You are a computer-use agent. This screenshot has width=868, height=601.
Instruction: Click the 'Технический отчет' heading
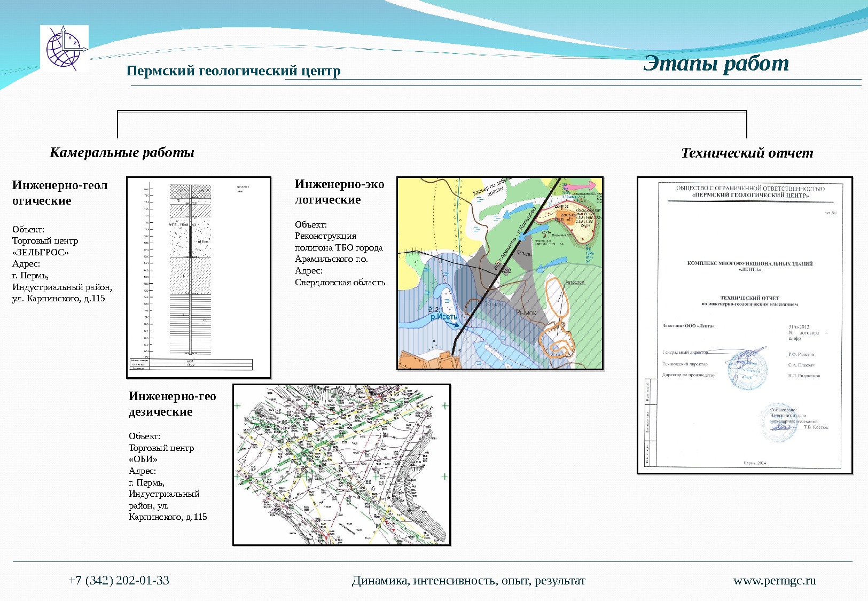tap(747, 153)
